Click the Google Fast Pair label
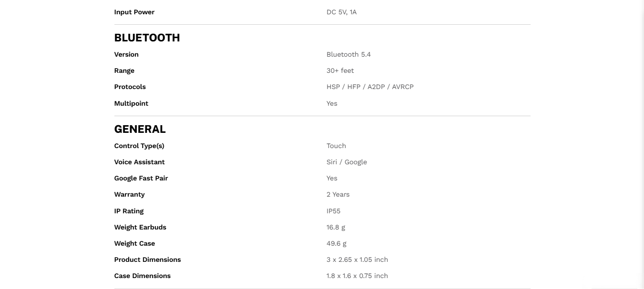 tap(141, 179)
